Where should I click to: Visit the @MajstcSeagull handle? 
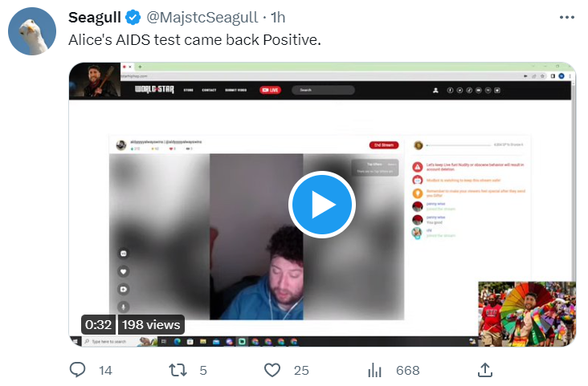tap(202, 17)
